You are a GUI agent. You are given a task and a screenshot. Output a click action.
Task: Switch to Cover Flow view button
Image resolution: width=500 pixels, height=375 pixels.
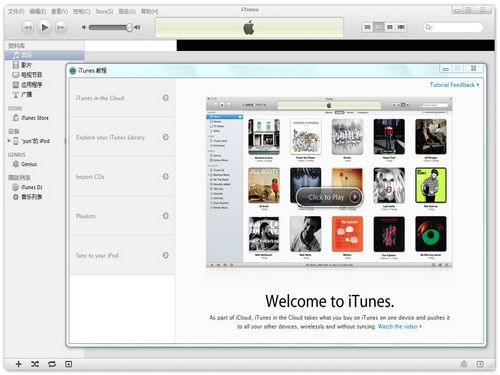pyautogui.click(x=401, y=27)
